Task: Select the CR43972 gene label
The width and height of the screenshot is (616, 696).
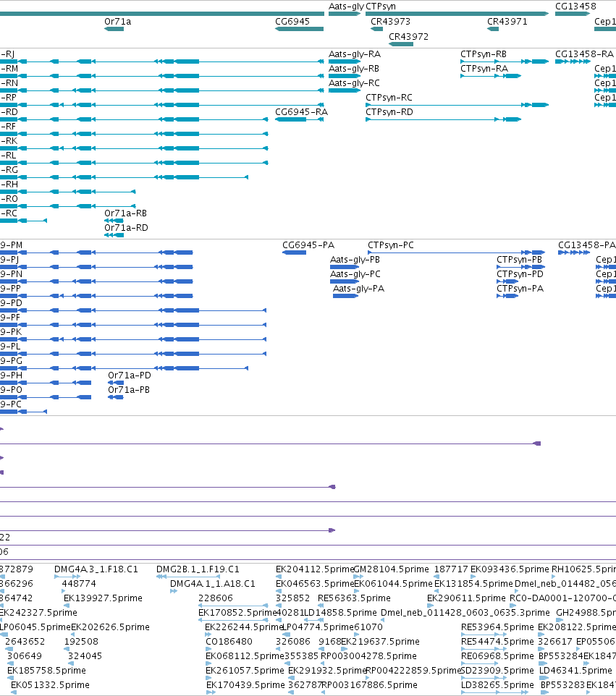Action: (408, 37)
